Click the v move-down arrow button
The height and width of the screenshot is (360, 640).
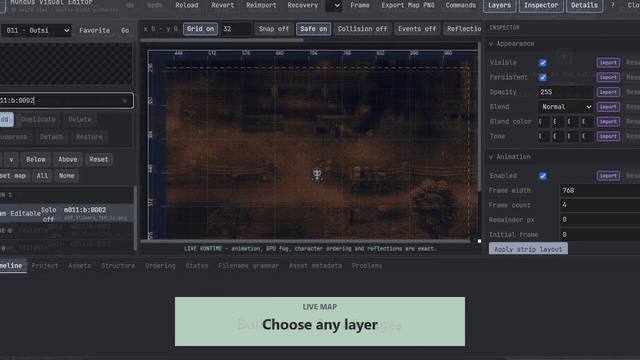pyautogui.click(x=11, y=160)
